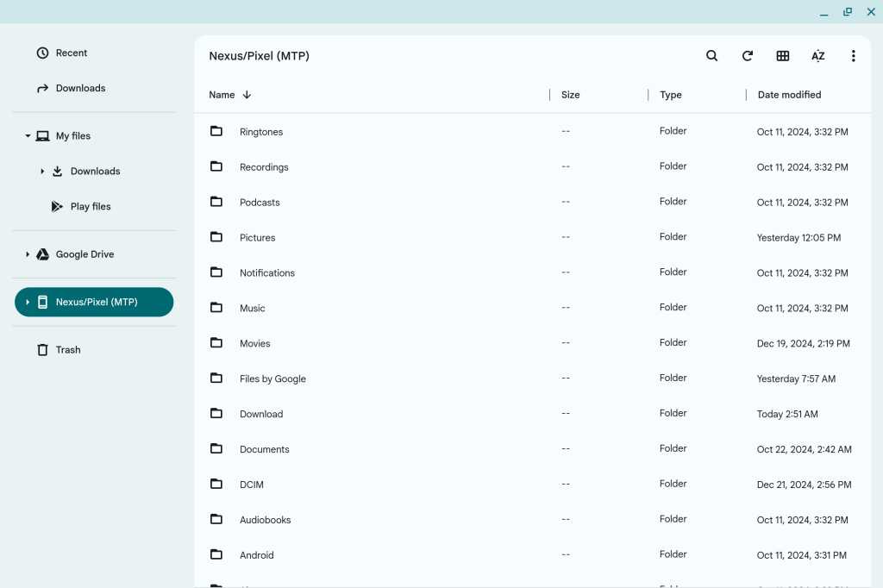883x588 pixels.
Task: Select the Pictures folder name
Action: coord(257,238)
